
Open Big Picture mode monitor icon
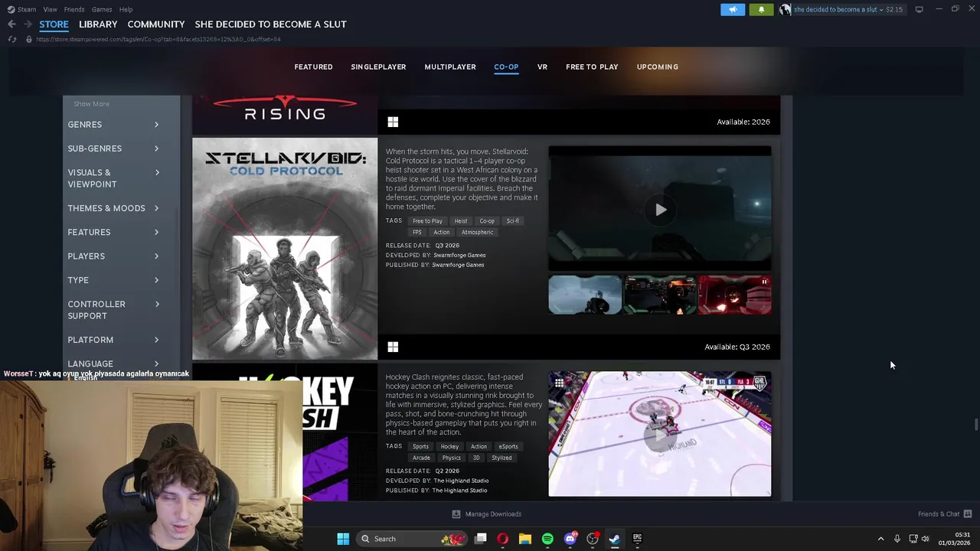(x=919, y=9)
